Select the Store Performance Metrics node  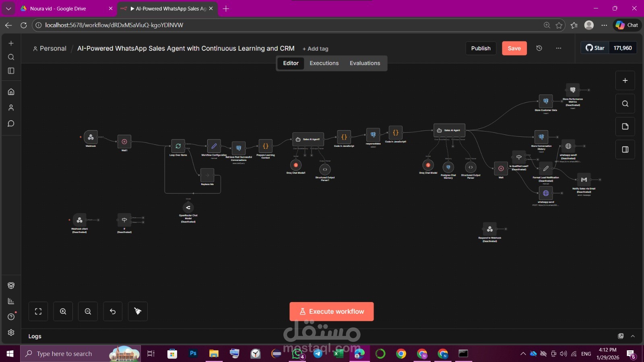click(x=573, y=90)
